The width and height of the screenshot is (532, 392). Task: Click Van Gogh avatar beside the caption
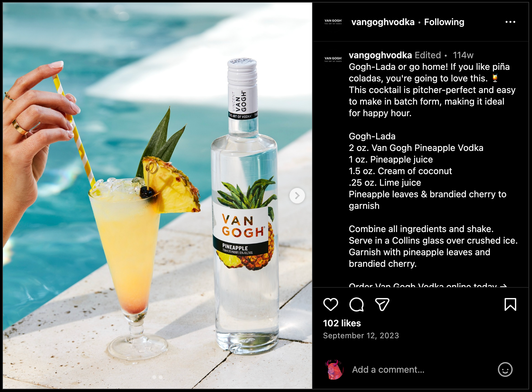[333, 59]
